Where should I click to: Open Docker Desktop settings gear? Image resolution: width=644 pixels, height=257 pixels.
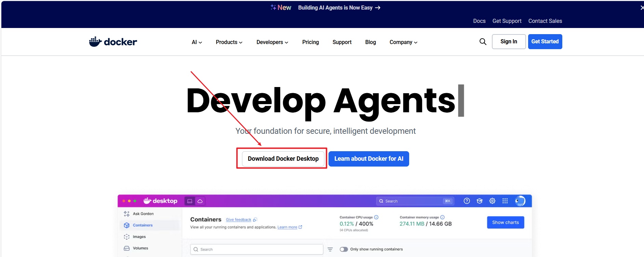click(x=492, y=201)
